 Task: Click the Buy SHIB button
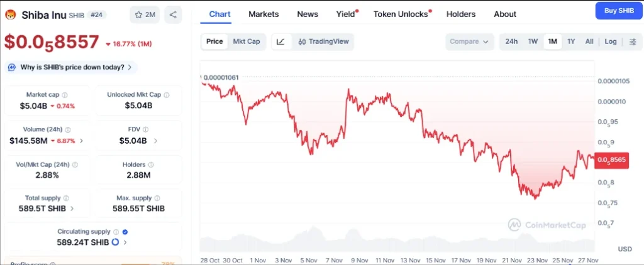(x=619, y=11)
